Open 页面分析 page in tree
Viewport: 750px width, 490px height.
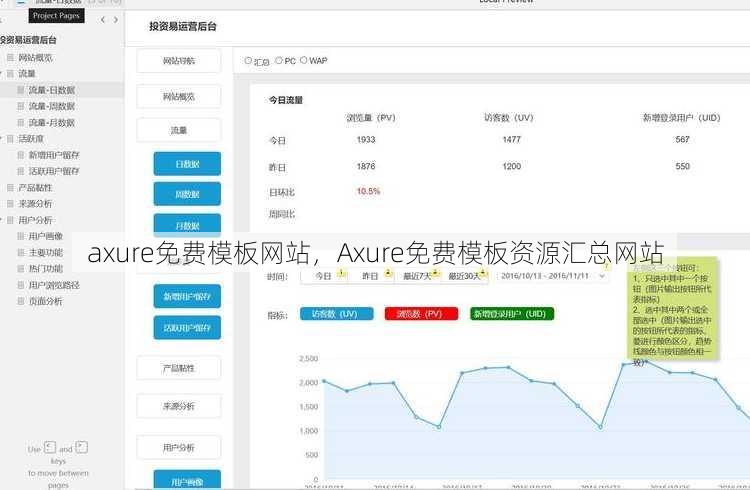pos(46,301)
